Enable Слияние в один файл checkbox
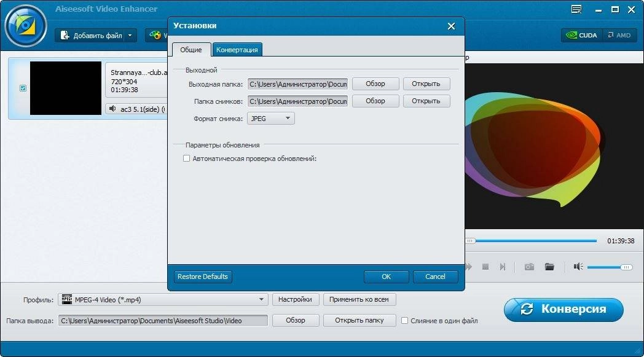644x357 pixels. click(404, 320)
